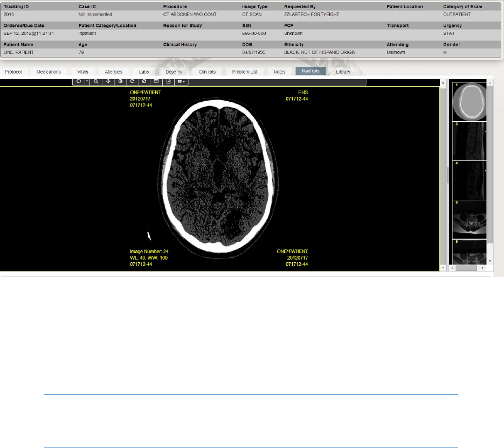The height and width of the screenshot is (448, 504).
Task: Click thumbnail panel scroll right arrow
Action: click(x=483, y=268)
